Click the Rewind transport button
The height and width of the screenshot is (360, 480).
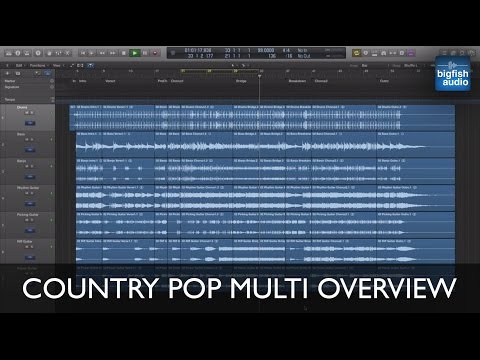click(102, 53)
